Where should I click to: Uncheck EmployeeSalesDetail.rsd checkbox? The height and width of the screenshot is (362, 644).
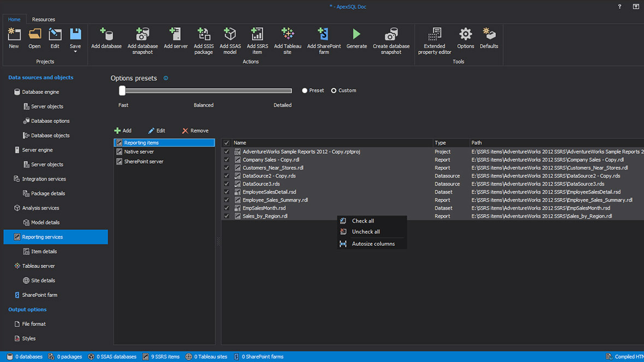pos(226,192)
